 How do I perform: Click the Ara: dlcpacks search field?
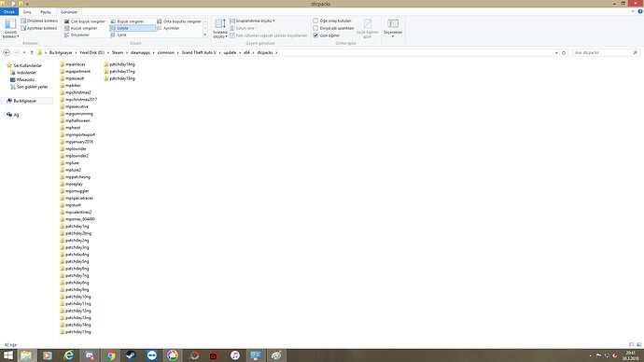(603, 52)
